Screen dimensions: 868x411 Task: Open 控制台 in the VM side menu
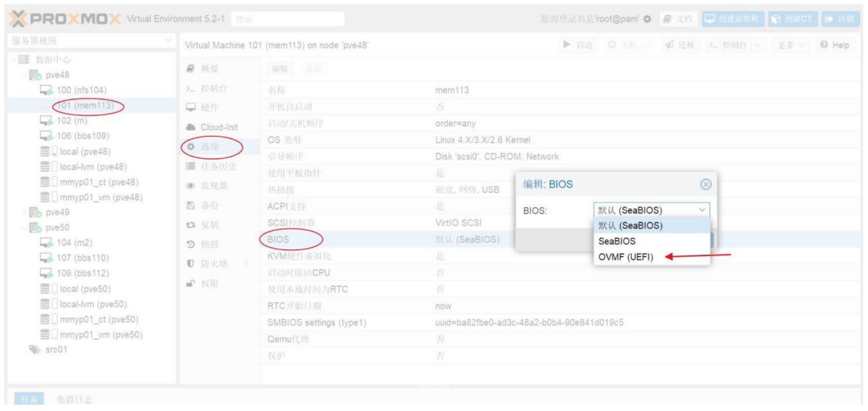(x=220, y=88)
